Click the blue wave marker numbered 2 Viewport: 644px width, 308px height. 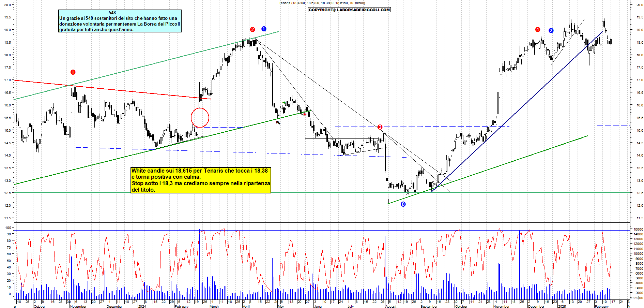(551, 30)
